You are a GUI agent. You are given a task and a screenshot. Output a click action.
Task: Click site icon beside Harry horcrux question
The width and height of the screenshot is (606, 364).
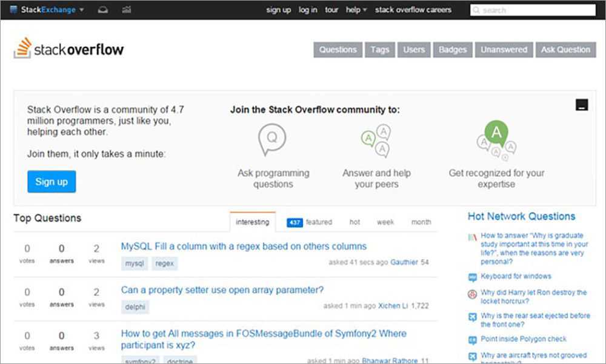472,294
